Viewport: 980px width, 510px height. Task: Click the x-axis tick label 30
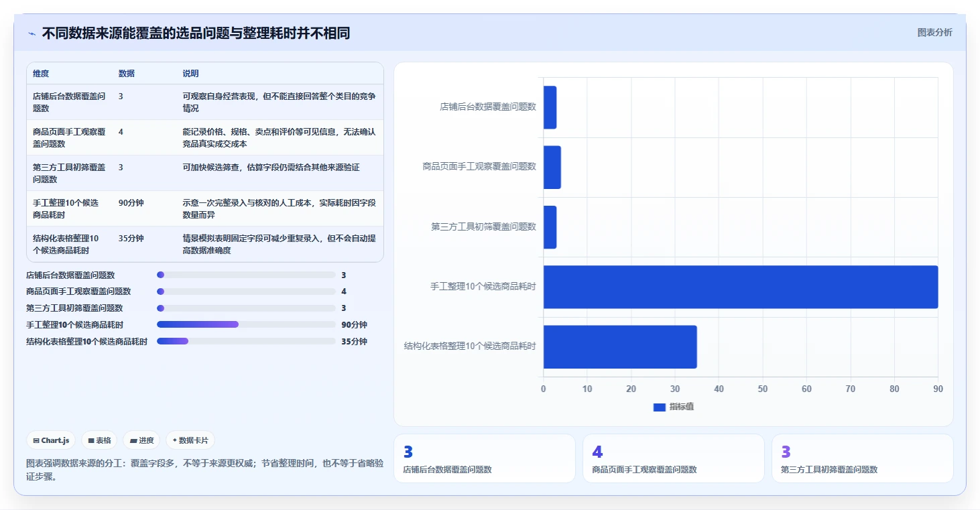(675, 389)
